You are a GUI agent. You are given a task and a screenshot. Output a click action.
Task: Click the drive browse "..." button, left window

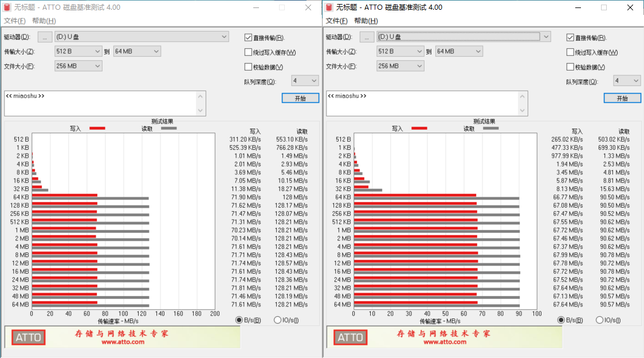click(x=45, y=37)
